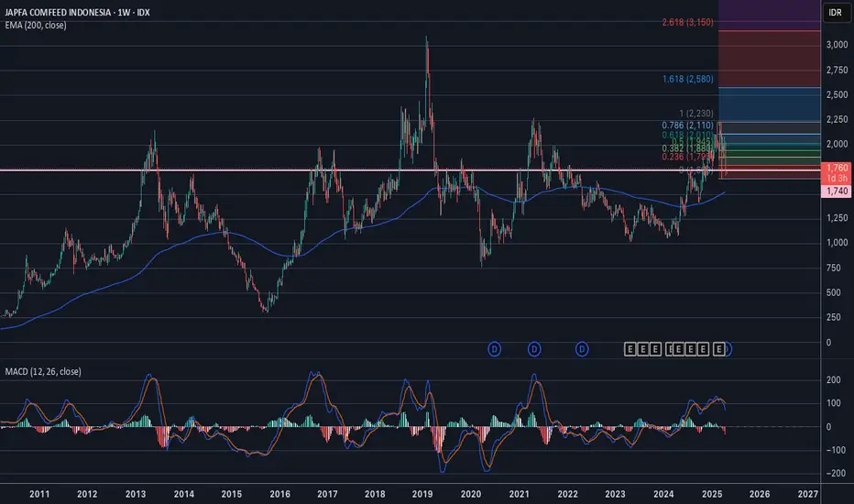
Task: Click the 1,000 price axis label
Action: click(837, 243)
